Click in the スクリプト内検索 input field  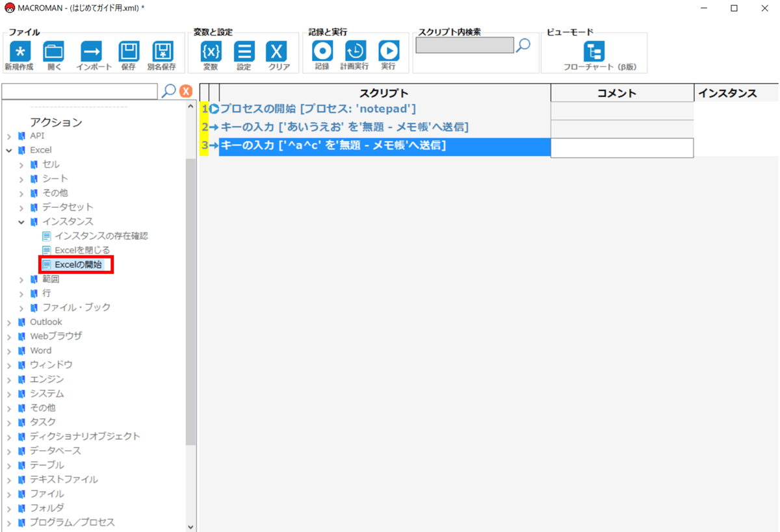[465, 45]
